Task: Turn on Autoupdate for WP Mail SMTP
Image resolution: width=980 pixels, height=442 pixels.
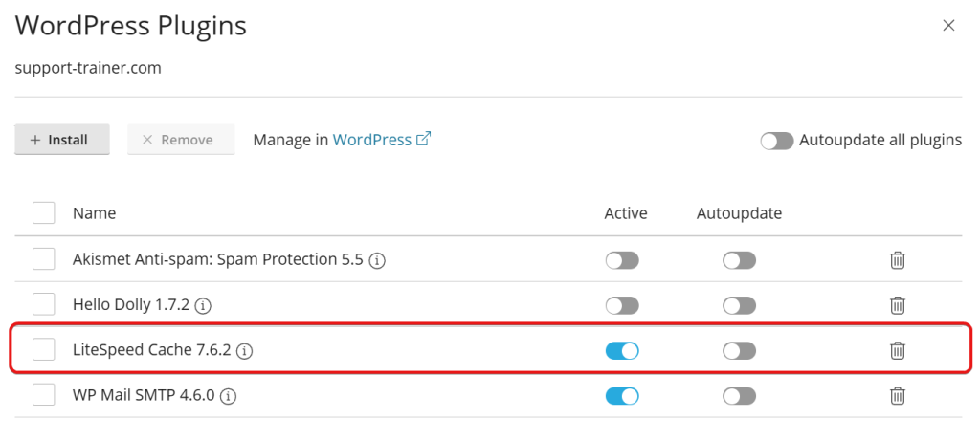Action: 739,395
